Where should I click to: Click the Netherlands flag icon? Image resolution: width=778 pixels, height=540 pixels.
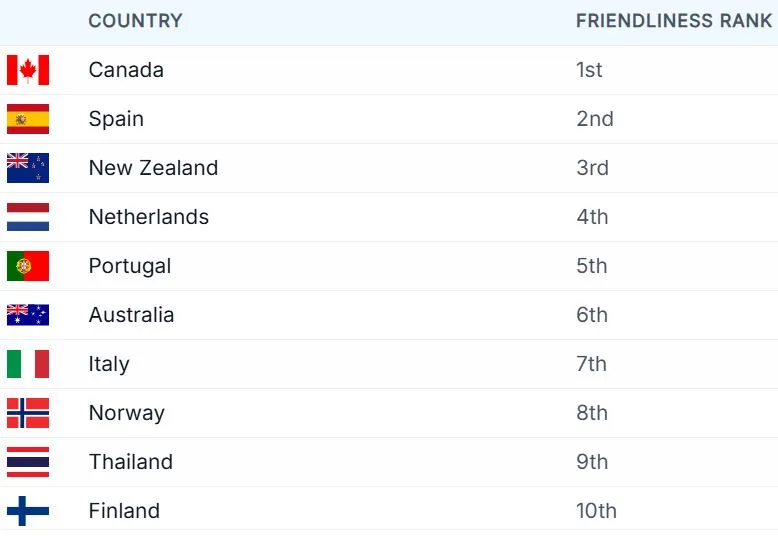point(28,217)
